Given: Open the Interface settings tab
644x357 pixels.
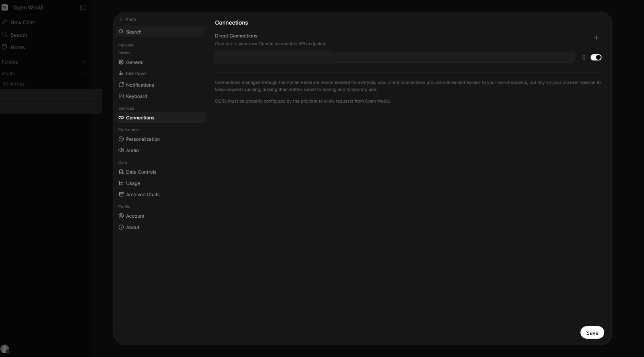Looking at the screenshot, I should coord(160,73).
